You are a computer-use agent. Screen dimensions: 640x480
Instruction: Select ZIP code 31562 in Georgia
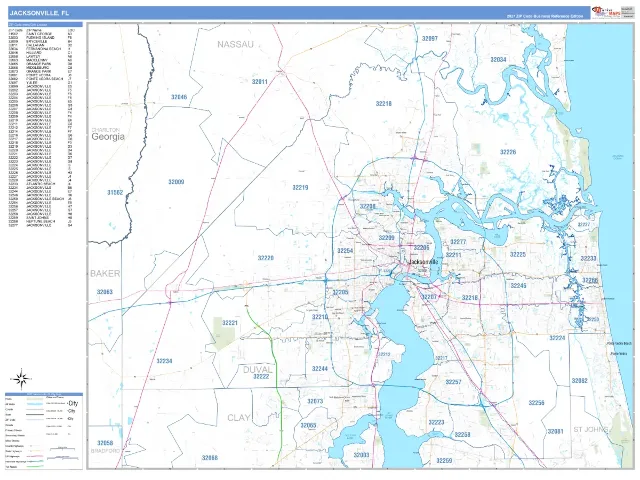coord(115,193)
